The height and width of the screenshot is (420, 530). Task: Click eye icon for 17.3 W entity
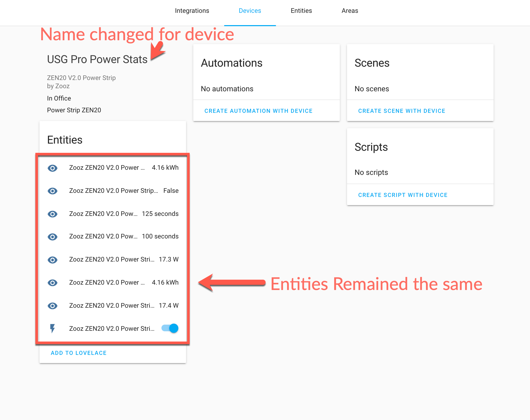53,260
